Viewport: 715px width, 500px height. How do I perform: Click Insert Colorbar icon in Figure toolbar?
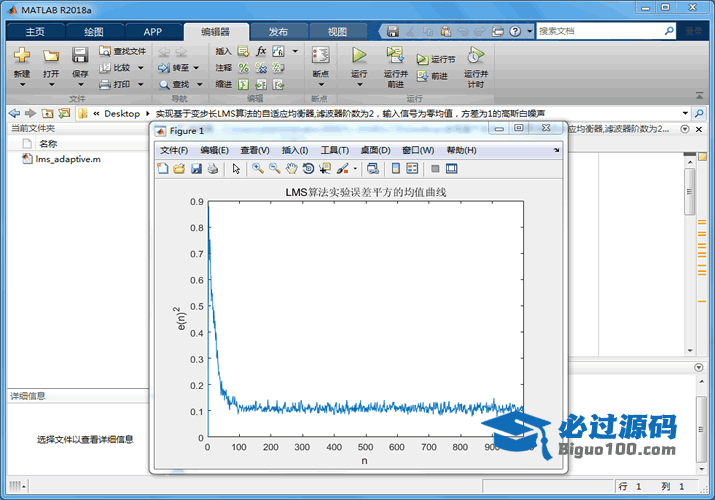pyautogui.click(x=396, y=169)
